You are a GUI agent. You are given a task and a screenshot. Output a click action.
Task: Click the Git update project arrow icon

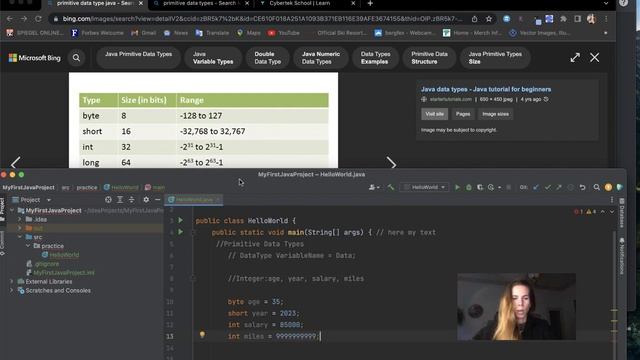pyautogui.click(x=536, y=187)
